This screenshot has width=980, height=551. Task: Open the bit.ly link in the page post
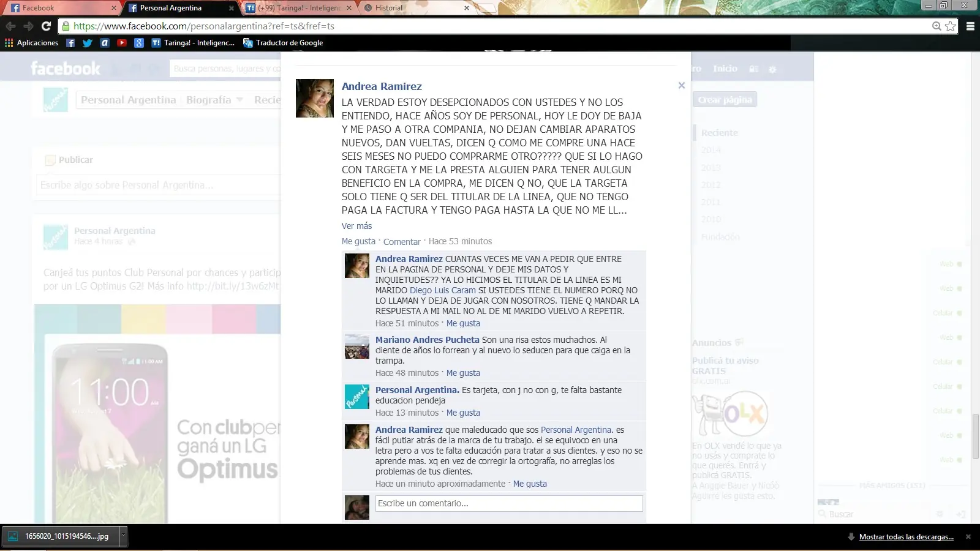click(233, 286)
